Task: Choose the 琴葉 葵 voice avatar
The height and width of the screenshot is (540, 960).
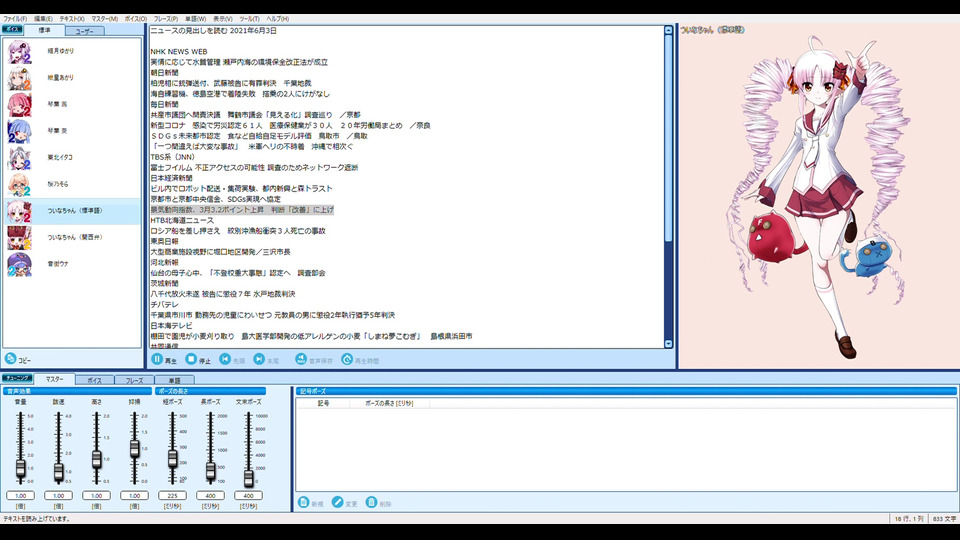Action: (19, 131)
